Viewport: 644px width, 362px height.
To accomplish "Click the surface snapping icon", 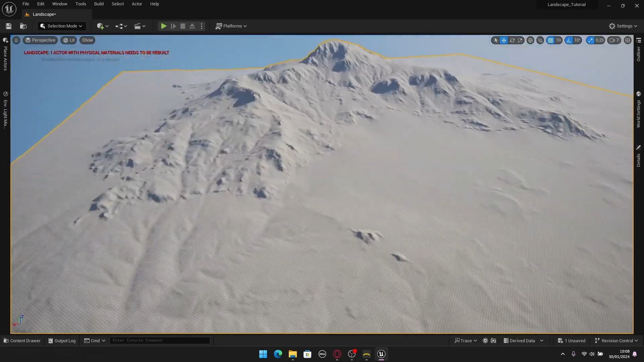I will pos(540,40).
